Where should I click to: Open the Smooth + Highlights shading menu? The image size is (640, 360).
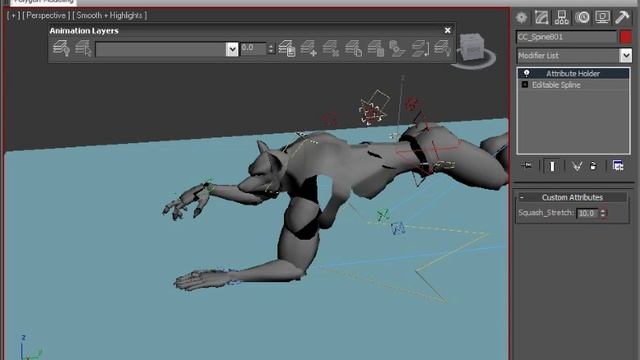pos(109,16)
